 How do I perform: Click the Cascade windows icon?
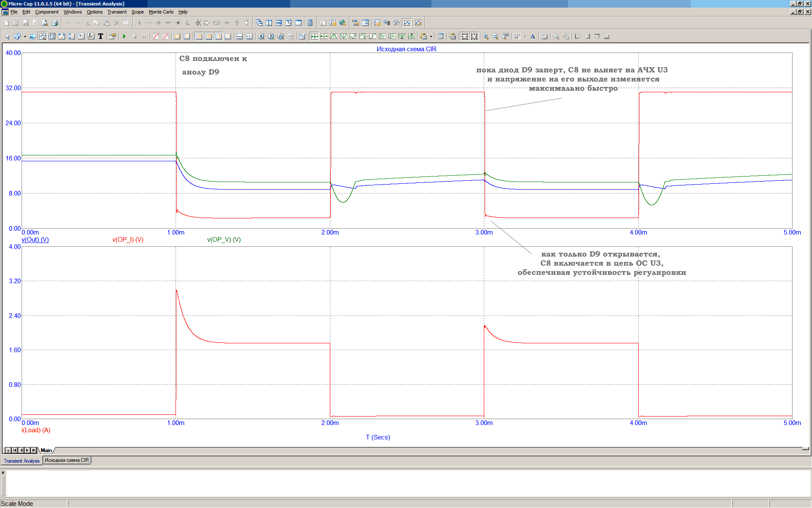[x=259, y=23]
